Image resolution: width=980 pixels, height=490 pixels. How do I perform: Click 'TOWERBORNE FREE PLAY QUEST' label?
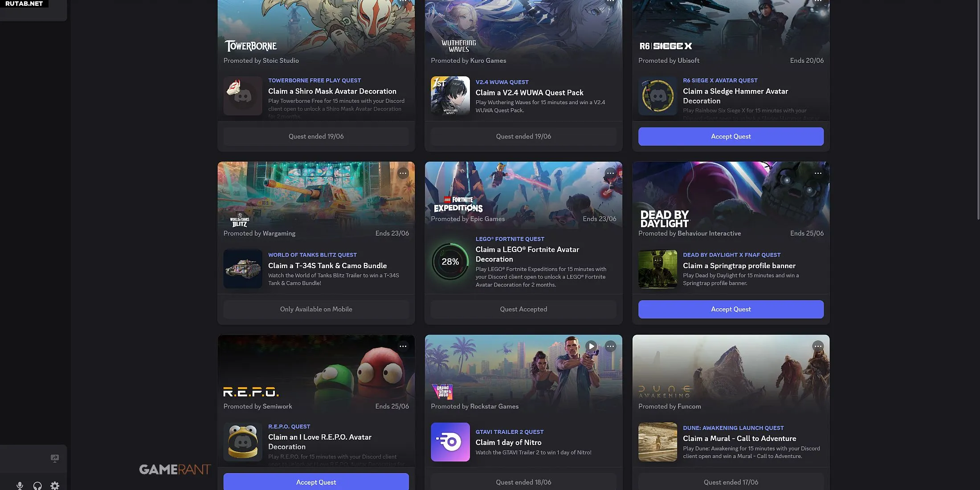tap(314, 80)
